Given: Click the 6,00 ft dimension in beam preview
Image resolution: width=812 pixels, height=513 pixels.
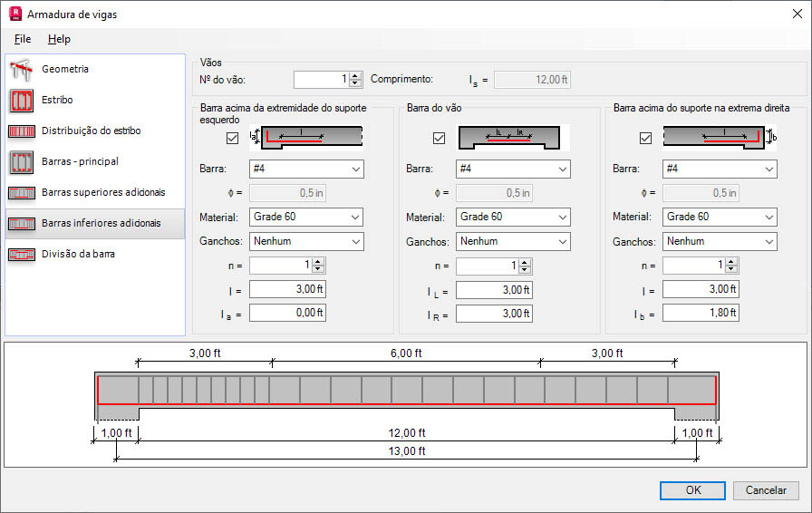Looking at the screenshot, I should click(x=406, y=353).
